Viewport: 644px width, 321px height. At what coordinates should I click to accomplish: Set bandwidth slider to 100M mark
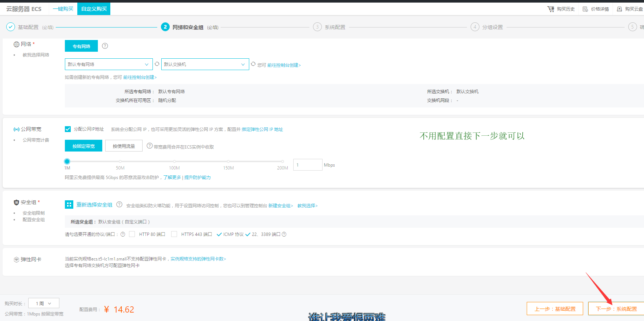[174, 161]
